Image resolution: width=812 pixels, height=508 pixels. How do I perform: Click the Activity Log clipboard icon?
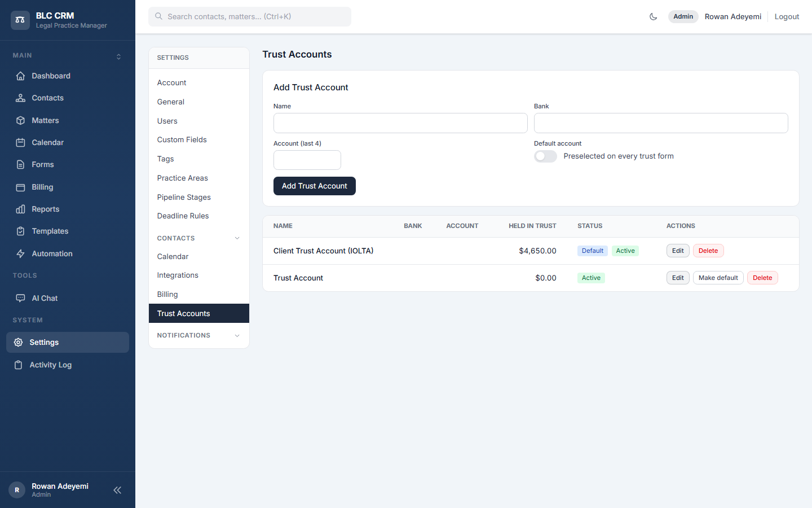point(18,365)
